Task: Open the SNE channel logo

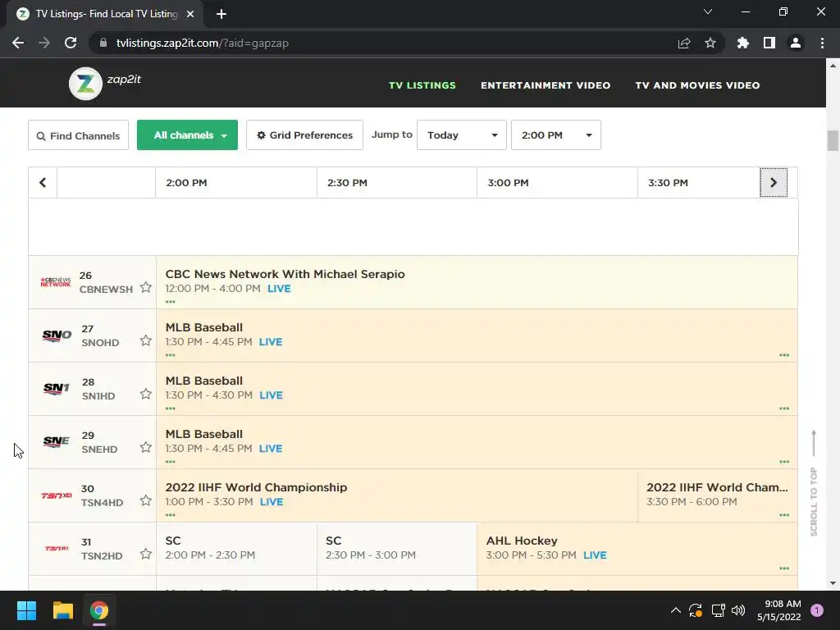Action: tap(57, 442)
